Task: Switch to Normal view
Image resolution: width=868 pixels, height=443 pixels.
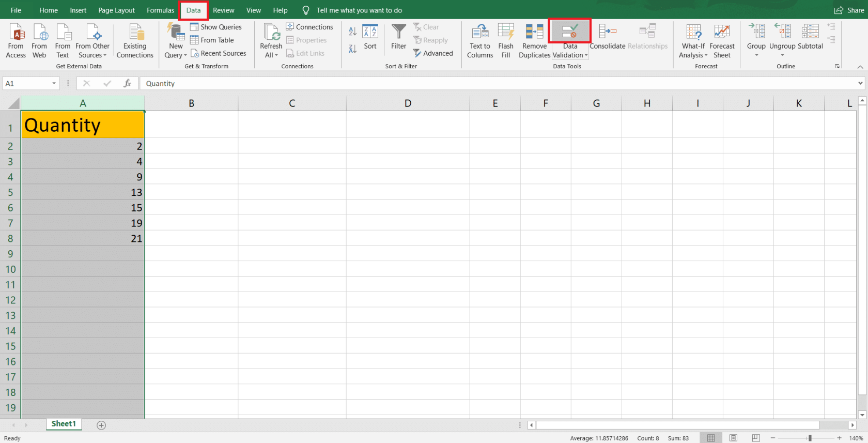Action: click(711, 438)
